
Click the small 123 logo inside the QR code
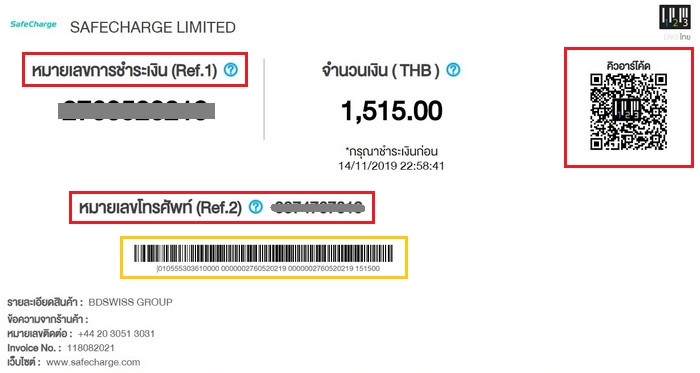pos(628,111)
